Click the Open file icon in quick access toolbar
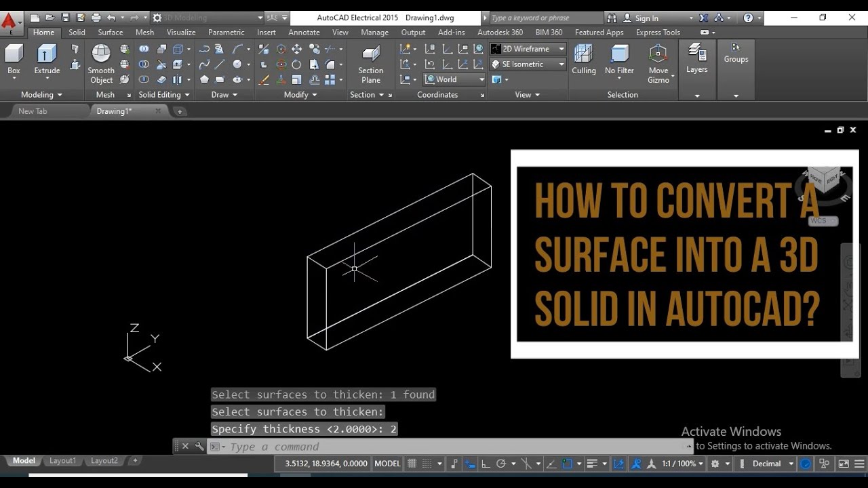868x488 pixels. pyautogui.click(x=50, y=18)
